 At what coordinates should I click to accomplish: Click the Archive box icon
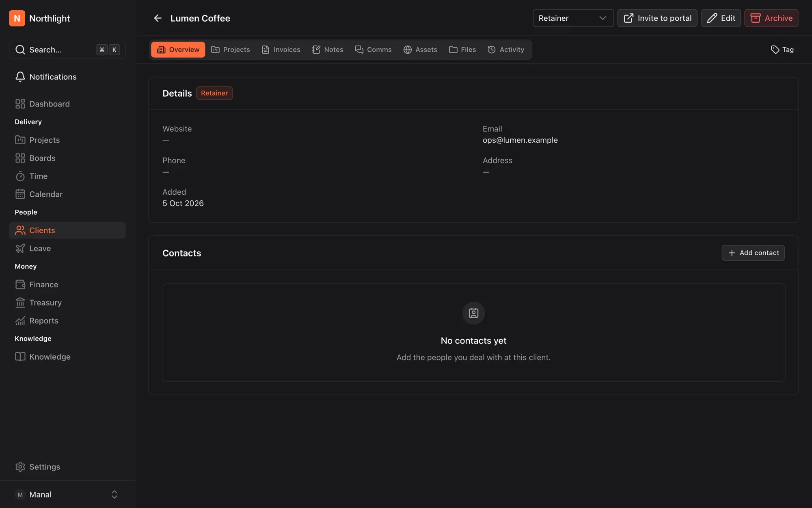[756, 18]
